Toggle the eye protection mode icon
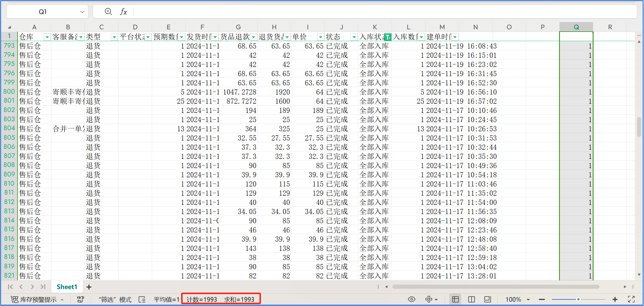Screen dimensions: 644x306 coord(412,299)
